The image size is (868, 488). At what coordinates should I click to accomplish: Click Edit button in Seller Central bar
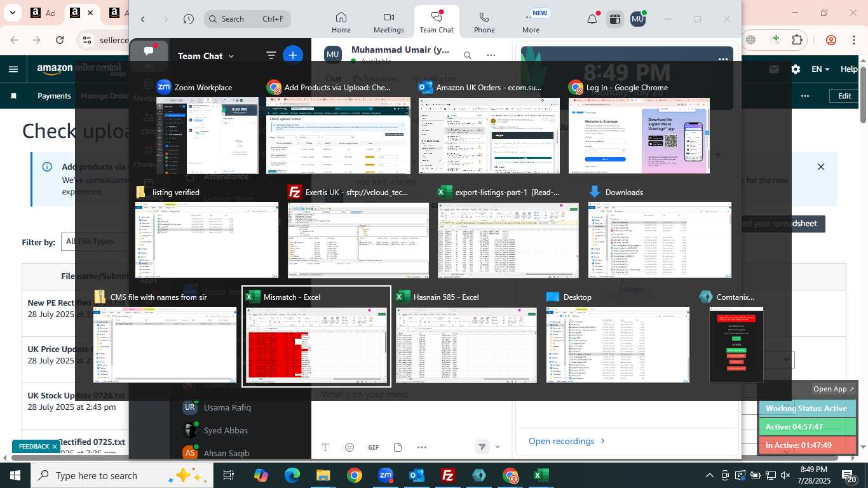click(844, 96)
